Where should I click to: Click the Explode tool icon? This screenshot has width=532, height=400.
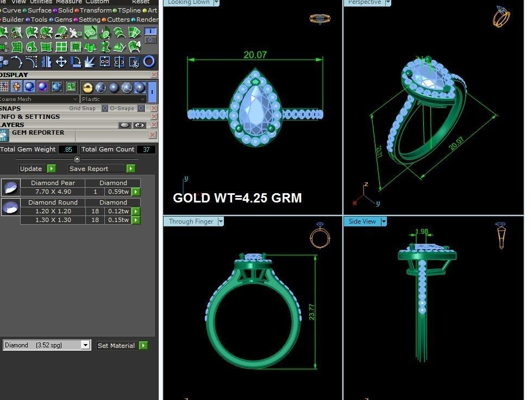click(90, 62)
